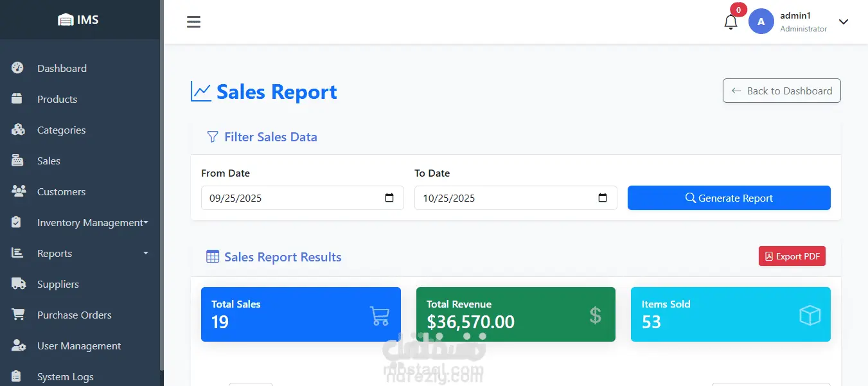Click the Generate Report button
The height and width of the screenshot is (386, 868).
[729, 198]
